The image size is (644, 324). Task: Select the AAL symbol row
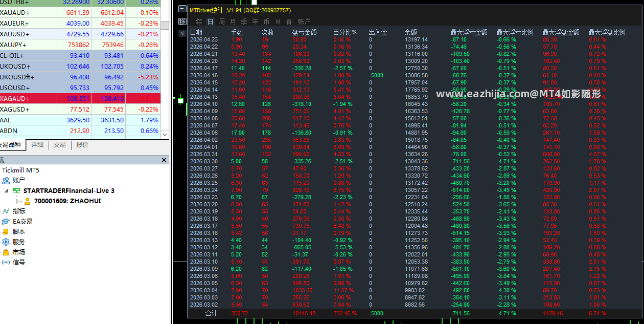pos(80,120)
